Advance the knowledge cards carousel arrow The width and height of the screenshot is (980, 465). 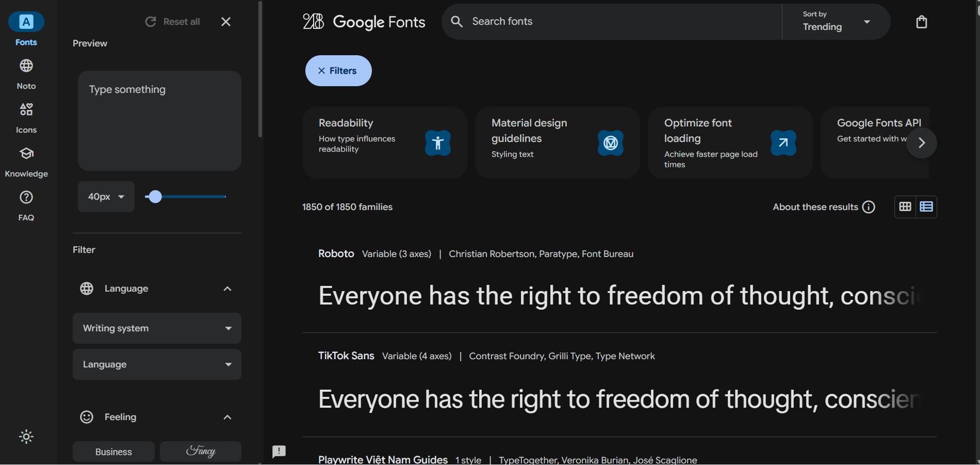pos(922,143)
